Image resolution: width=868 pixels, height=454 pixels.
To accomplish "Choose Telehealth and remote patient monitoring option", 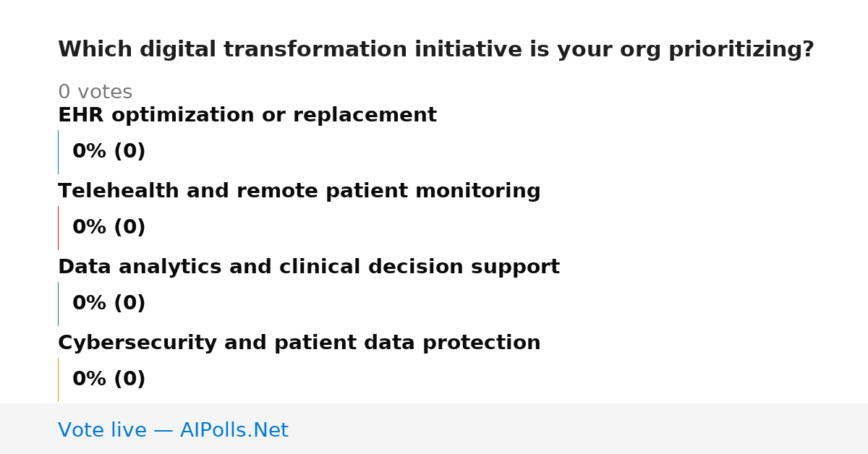I will pos(299,192).
